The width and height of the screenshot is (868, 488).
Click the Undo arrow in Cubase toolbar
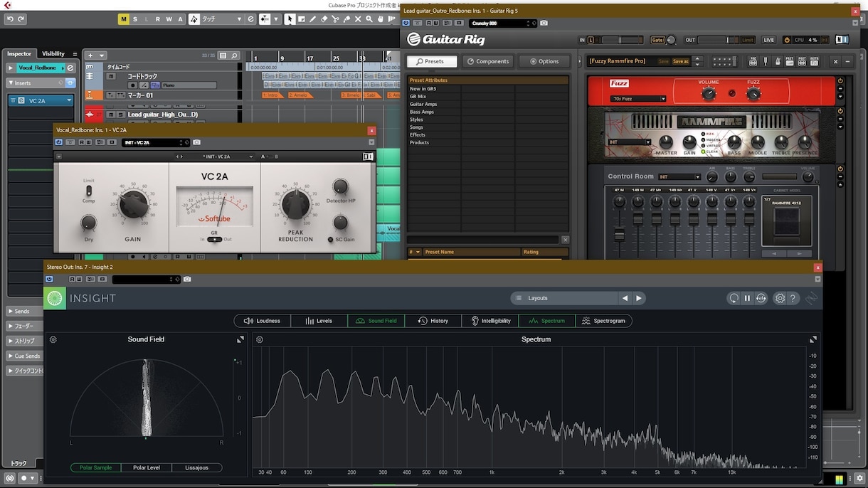[x=11, y=19]
